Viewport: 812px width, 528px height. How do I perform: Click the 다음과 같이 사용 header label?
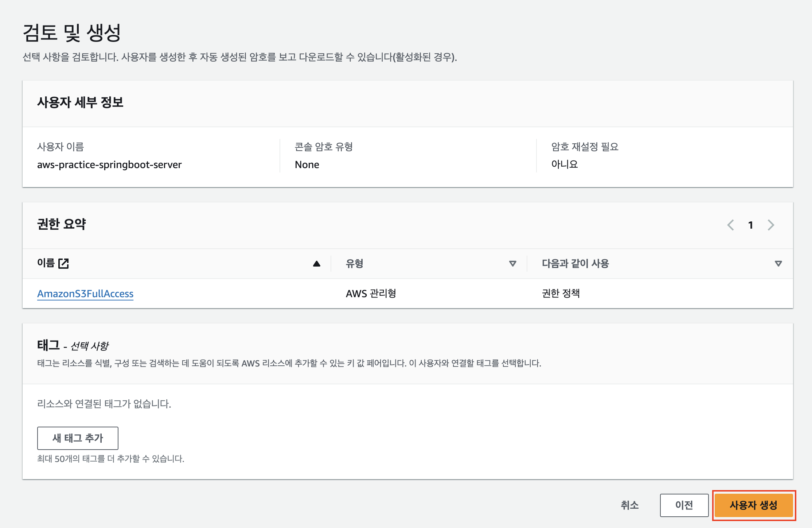click(575, 264)
